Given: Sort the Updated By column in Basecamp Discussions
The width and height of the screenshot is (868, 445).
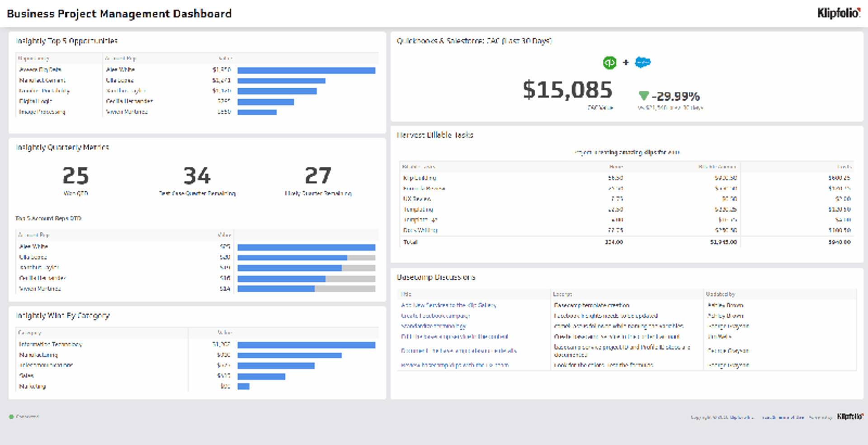Looking at the screenshot, I should coord(720,294).
